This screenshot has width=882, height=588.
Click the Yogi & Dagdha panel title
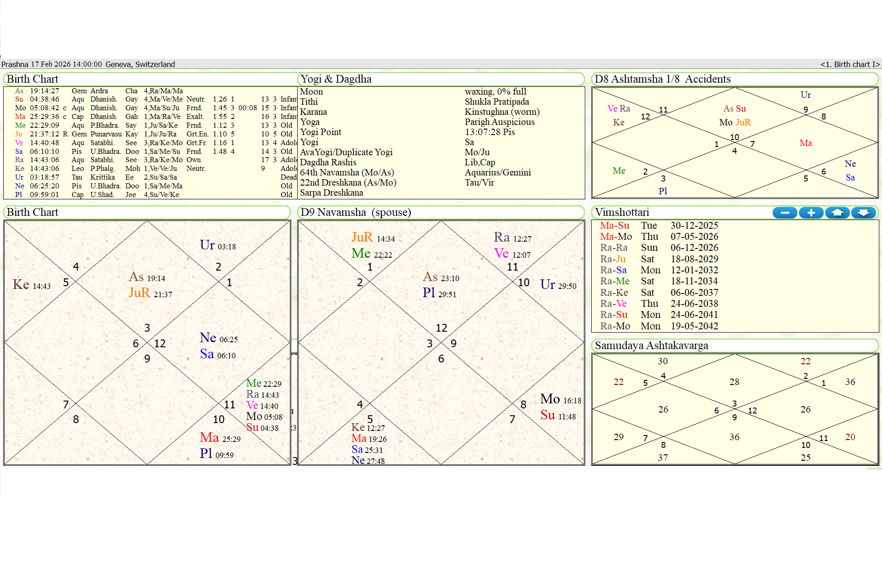pos(336,79)
